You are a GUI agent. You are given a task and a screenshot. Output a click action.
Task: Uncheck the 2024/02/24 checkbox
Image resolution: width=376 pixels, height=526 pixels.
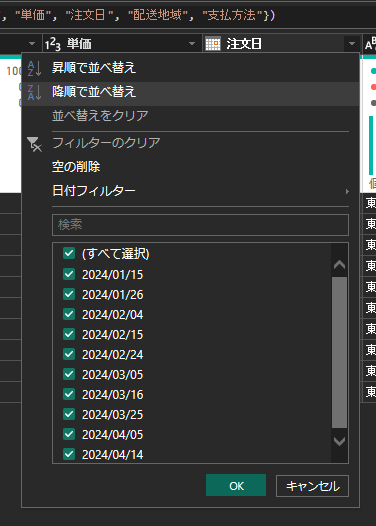[69, 354]
